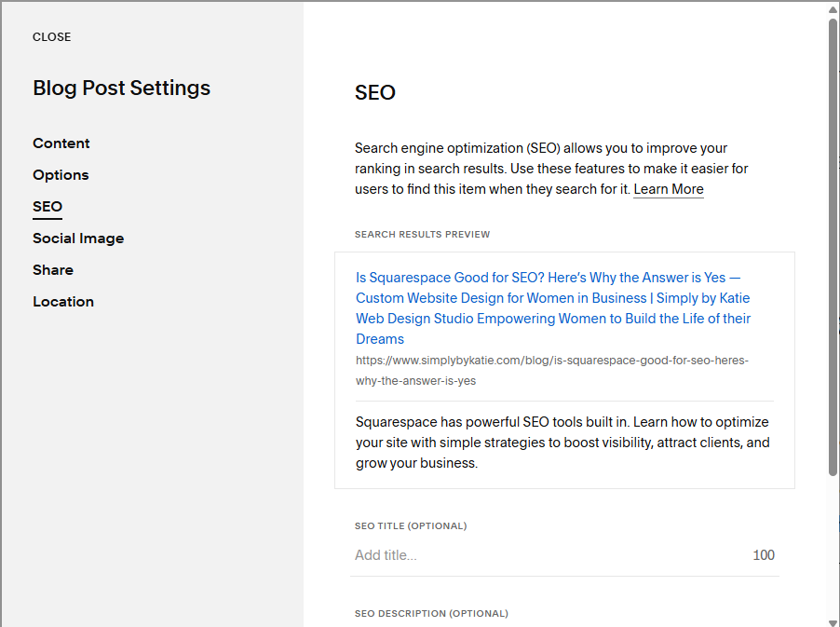This screenshot has width=840, height=627.
Task: Follow the Learn More link
Action: click(669, 189)
